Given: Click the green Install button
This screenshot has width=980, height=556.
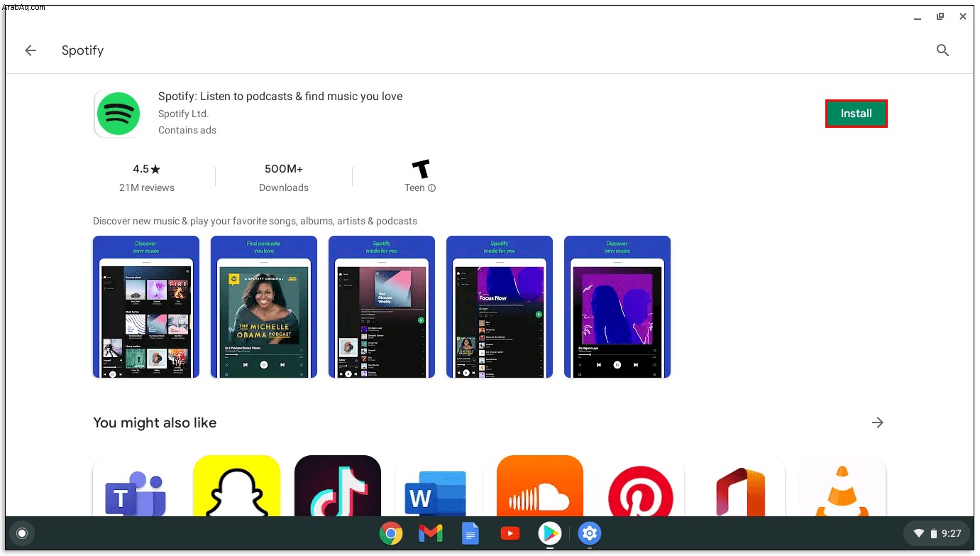Looking at the screenshot, I should [x=856, y=114].
